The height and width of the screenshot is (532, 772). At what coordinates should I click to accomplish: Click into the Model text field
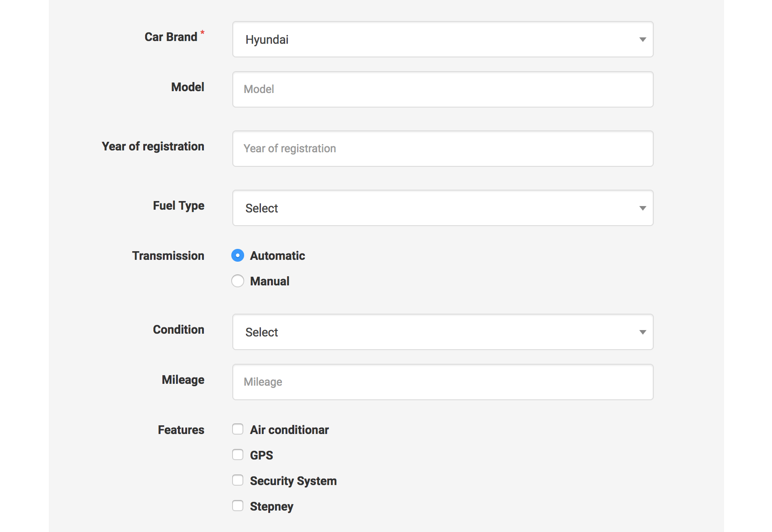pos(442,89)
